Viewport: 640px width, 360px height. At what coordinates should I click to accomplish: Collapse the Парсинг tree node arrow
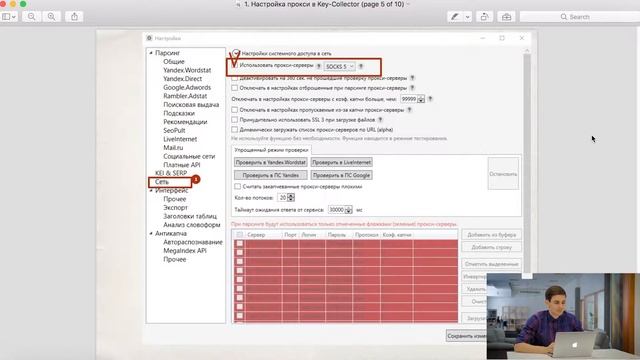pyautogui.click(x=151, y=53)
